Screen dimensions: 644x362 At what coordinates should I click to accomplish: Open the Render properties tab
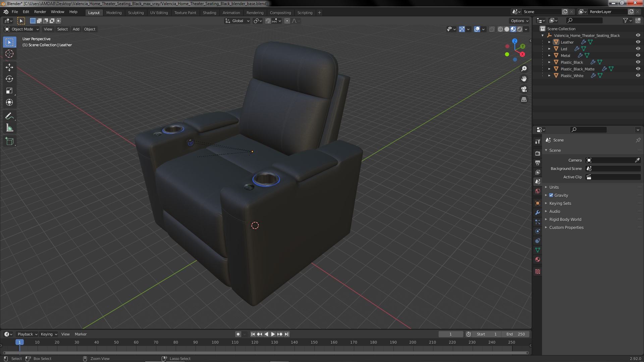click(538, 153)
